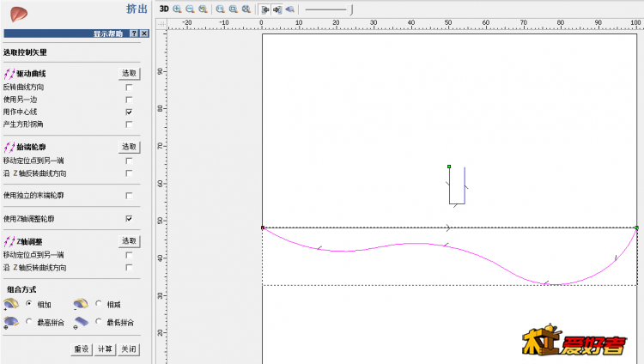Select the 最低拼合 radio button
This screenshot has width=644, height=364.
pos(99,321)
